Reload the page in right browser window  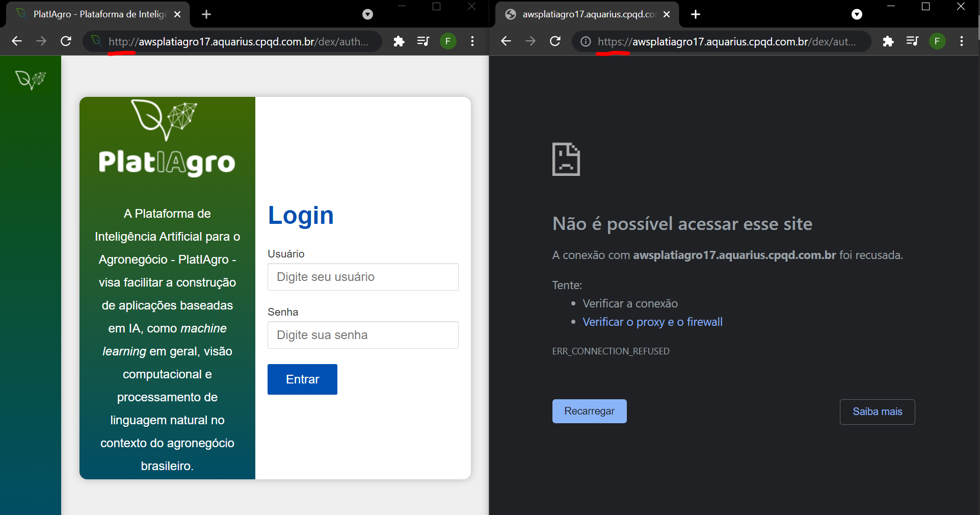pyautogui.click(x=555, y=41)
